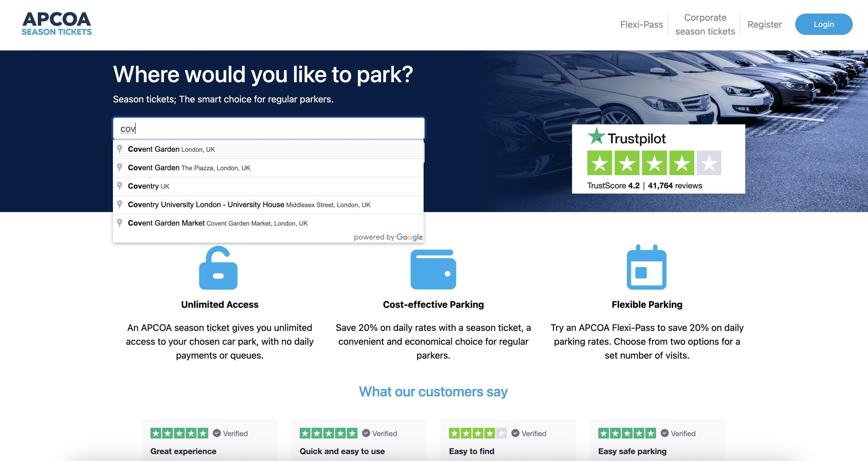The height and width of the screenshot is (461, 868).
Task: Choose Covent Garden The Piazza suggestion
Action: [x=189, y=168]
